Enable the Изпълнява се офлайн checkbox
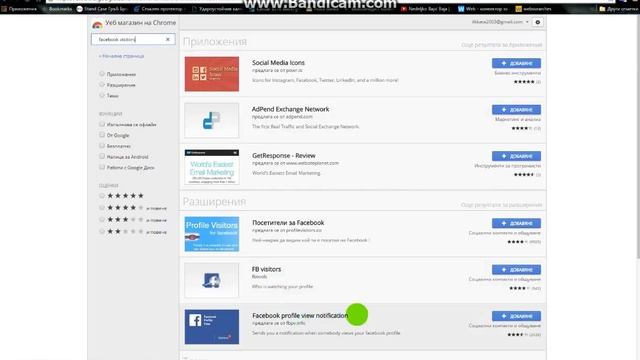 point(102,124)
